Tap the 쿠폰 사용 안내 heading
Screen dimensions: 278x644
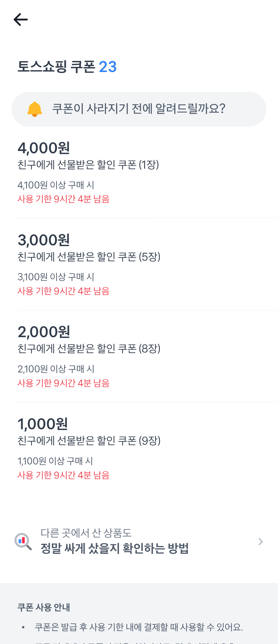[x=44, y=607]
